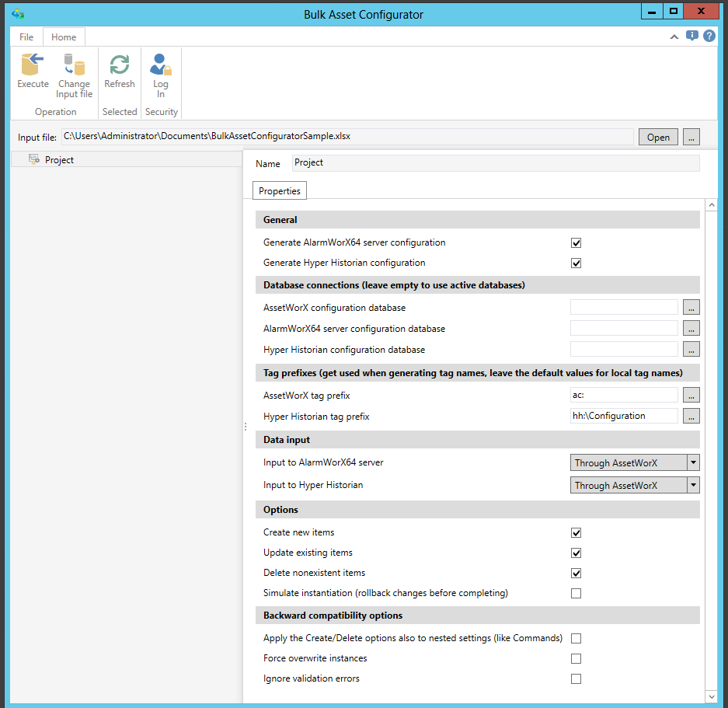This screenshot has width=728, height=708.
Task: Open the File menu tab
Action: point(26,37)
